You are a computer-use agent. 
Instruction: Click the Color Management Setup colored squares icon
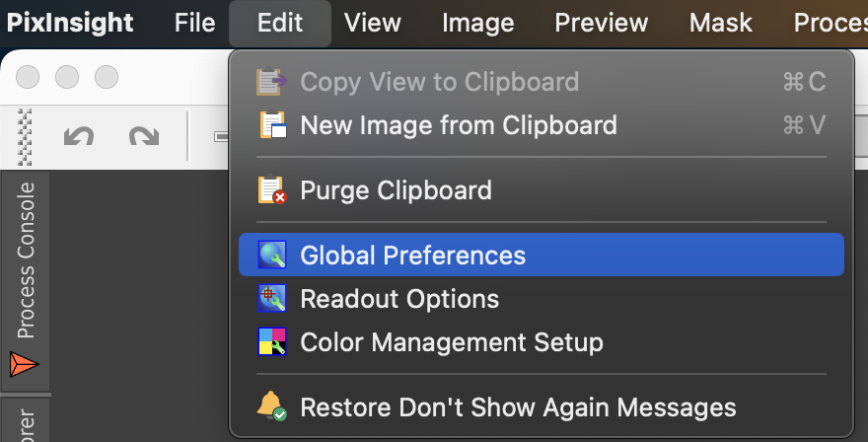pos(272,341)
